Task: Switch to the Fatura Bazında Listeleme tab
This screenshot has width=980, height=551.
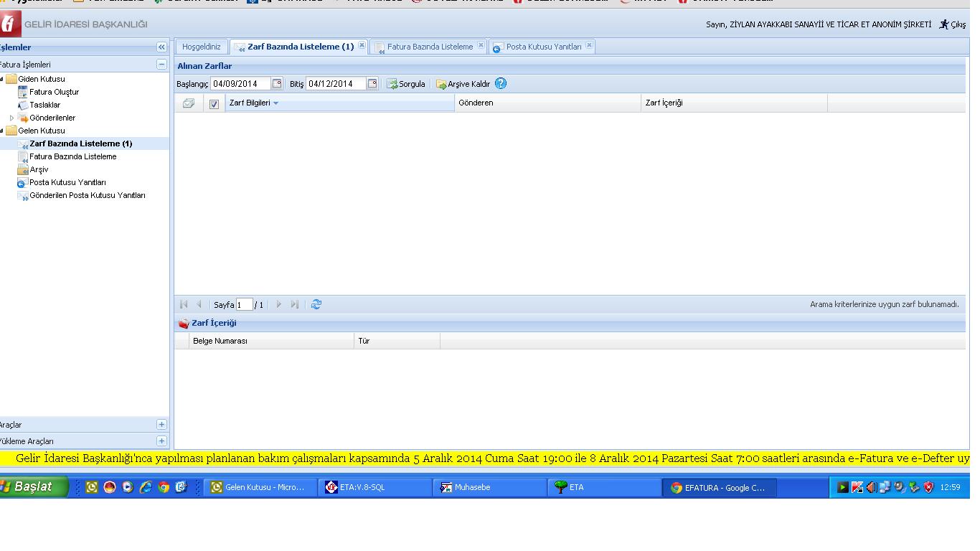Action: (x=430, y=47)
